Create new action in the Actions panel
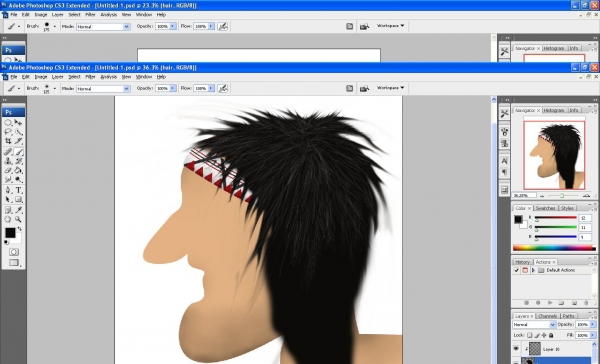The image size is (600, 364). click(574, 303)
